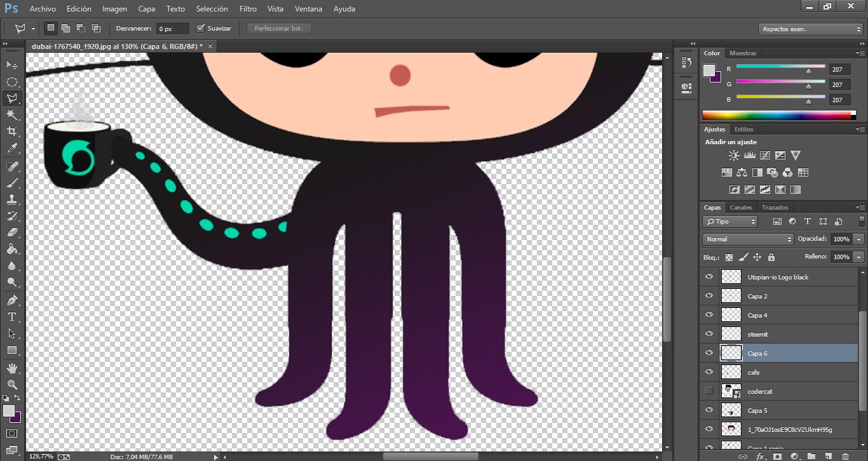Create a new layer from Layers panel footer
The height and width of the screenshot is (461, 868).
click(828, 456)
